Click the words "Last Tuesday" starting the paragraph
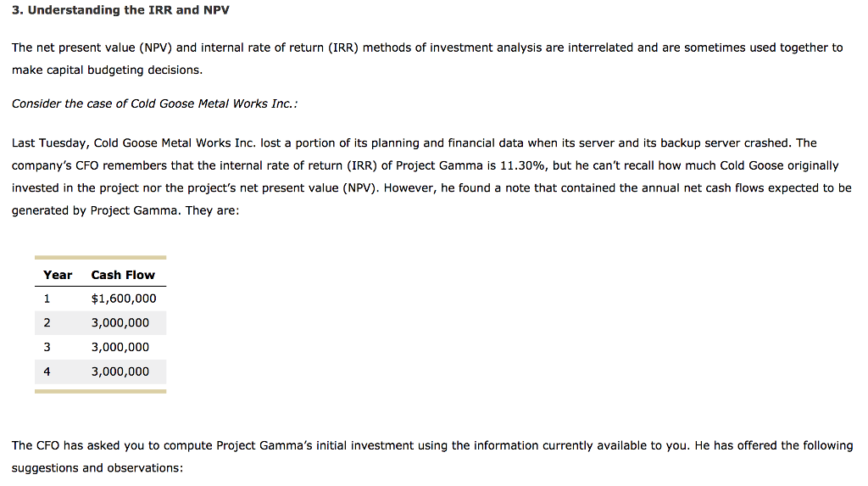The image size is (868, 486). coord(48,143)
